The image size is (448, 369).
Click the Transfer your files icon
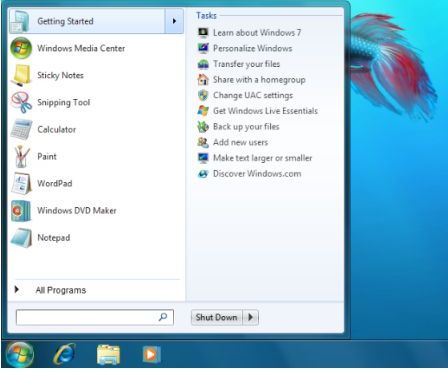pyautogui.click(x=203, y=64)
